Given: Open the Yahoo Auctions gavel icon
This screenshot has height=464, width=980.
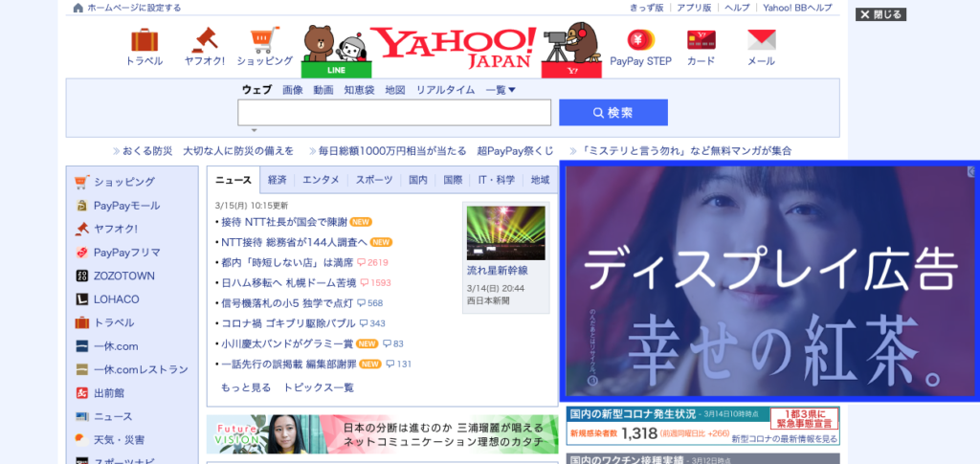Looking at the screenshot, I should pyautogui.click(x=205, y=40).
